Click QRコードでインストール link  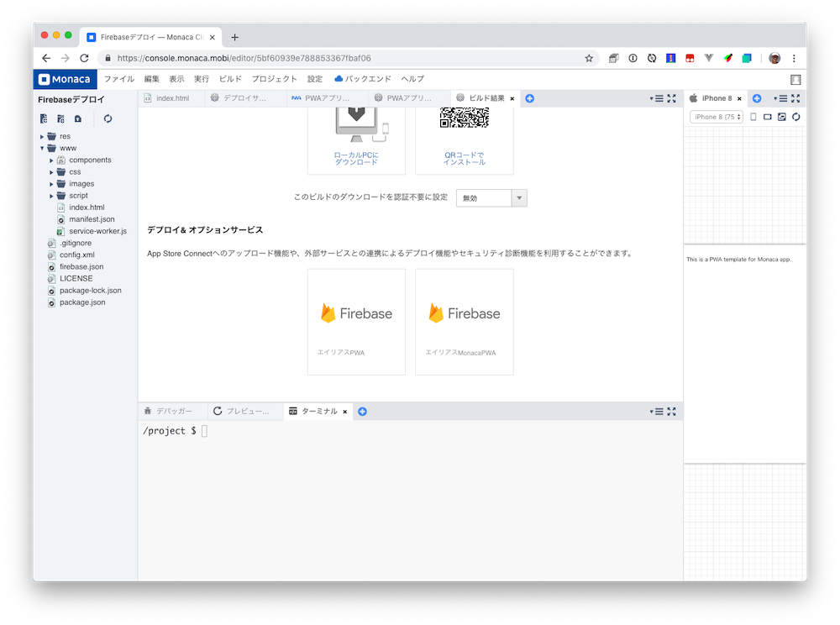coord(465,159)
